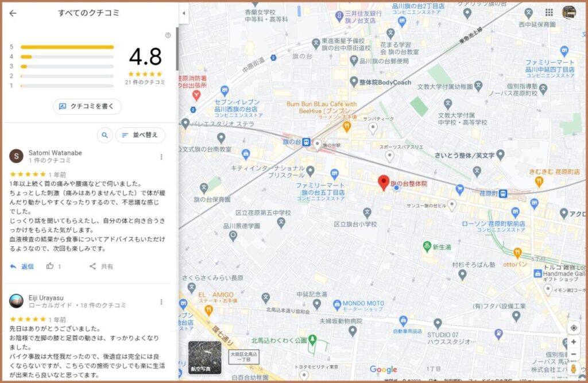Click the 5-star rating bar
The height and width of the screenshot is (383, 588).
pos(67,47)
